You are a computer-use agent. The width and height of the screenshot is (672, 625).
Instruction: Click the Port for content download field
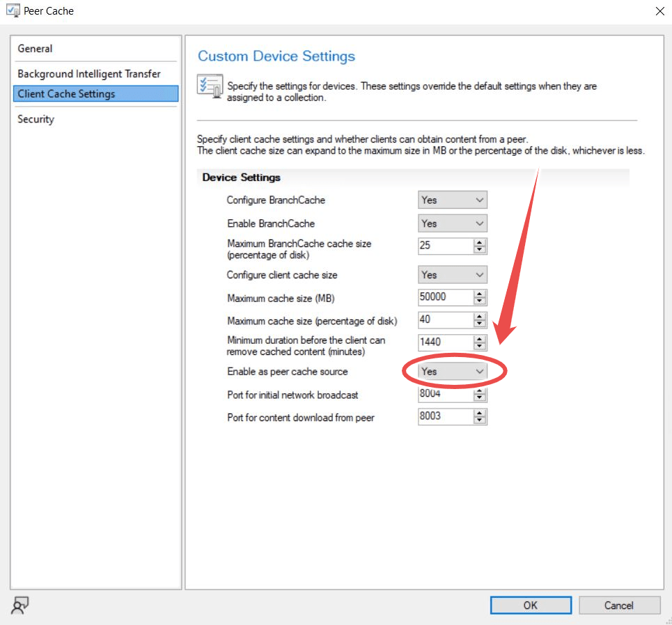pyautogui.click(x=445, y=417)
